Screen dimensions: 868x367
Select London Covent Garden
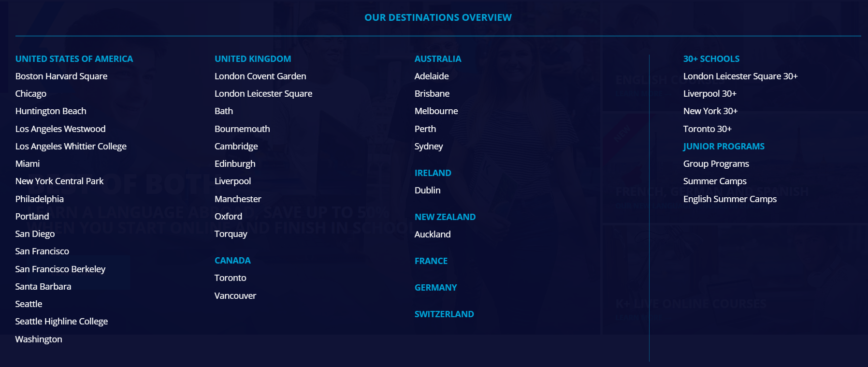coord(260,76)
